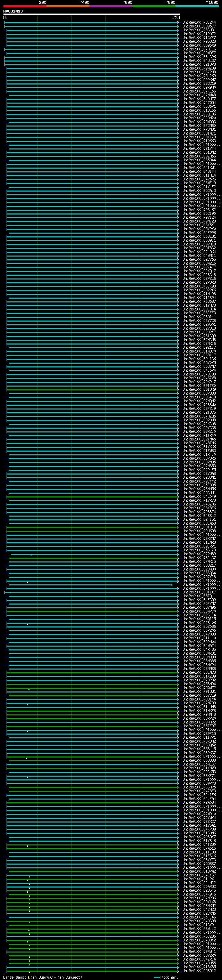Select the UniRef100_C4TZD0 label
The image size is (222, 980).
click(199, 844)
